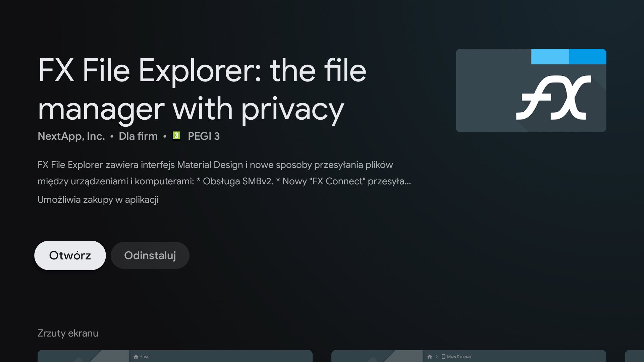Click the green number 3 content rating icon

[176, 136]
